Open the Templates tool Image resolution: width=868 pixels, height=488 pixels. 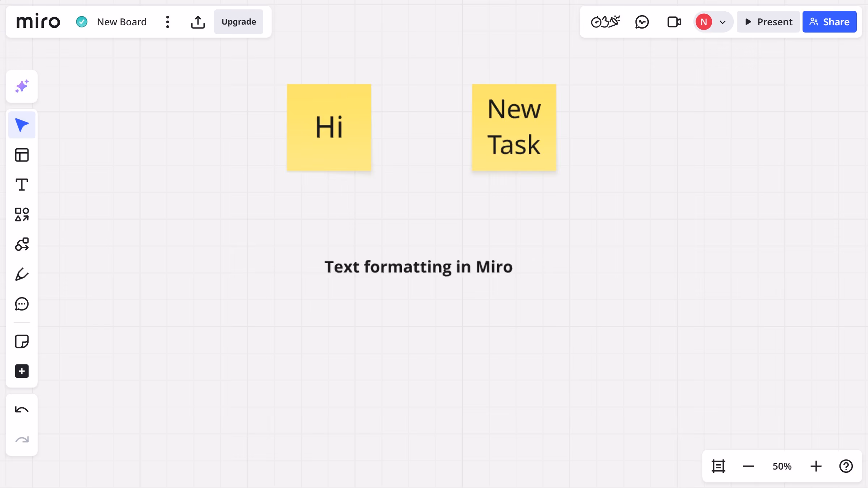[x=22, y=155]
